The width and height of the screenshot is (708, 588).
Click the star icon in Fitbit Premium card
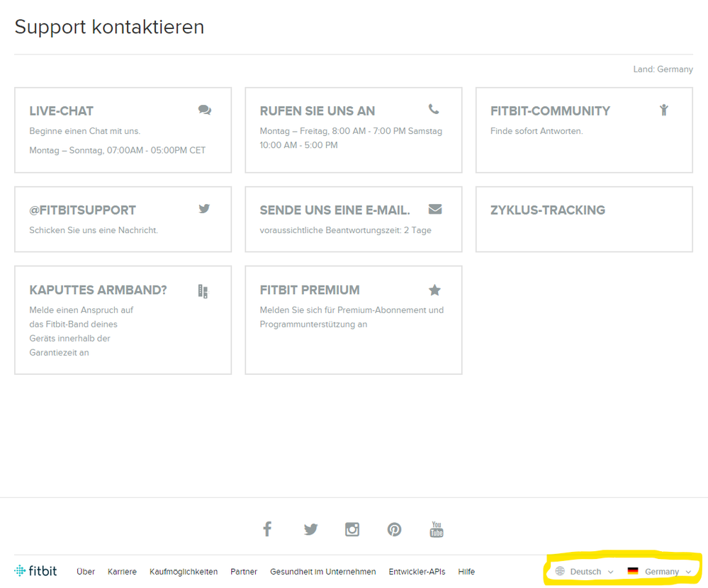coord(435,290)
